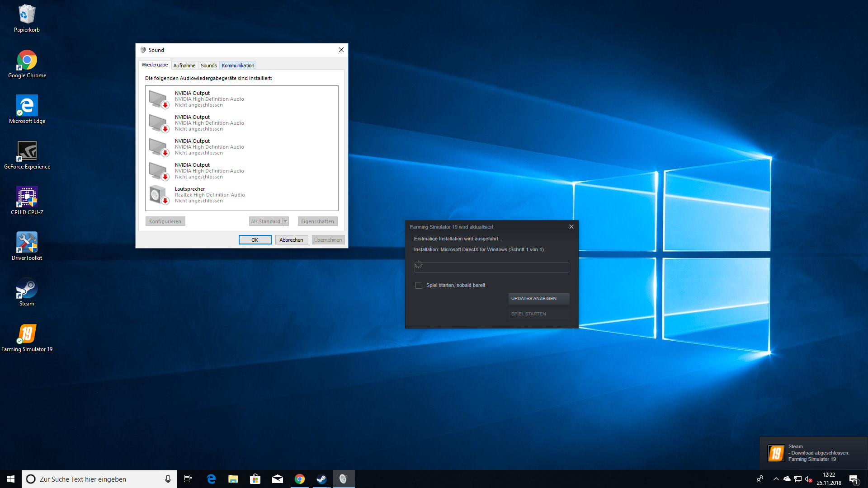Viewport: 868px width, 488px height.
Task: Click the DirectX installation progress bar
Action: tap(491, 267)
